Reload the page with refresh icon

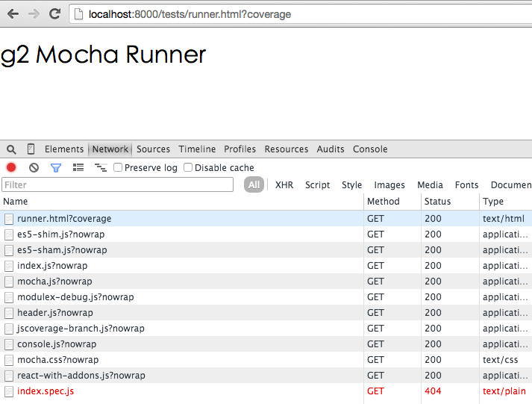click(x=54, y=13)
